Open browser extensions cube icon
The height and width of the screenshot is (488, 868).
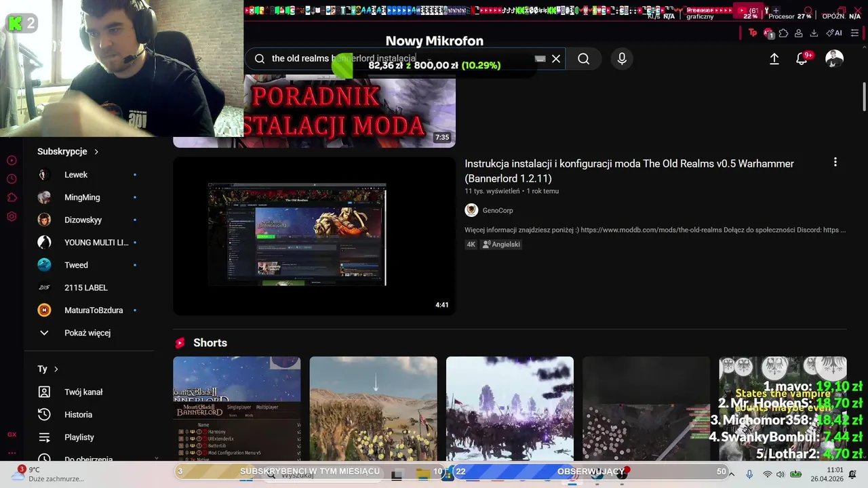[783, 33]
